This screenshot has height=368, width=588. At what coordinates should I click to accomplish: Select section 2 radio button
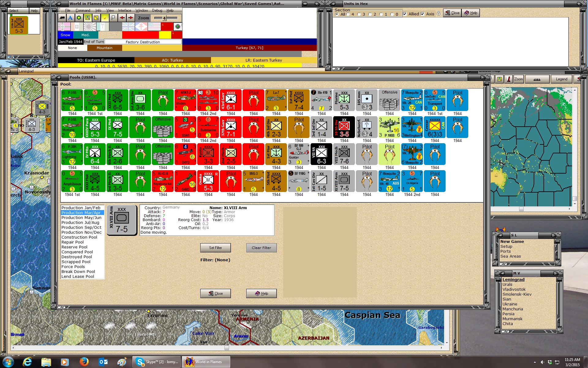pyautogui.click(x=370, y=14)
